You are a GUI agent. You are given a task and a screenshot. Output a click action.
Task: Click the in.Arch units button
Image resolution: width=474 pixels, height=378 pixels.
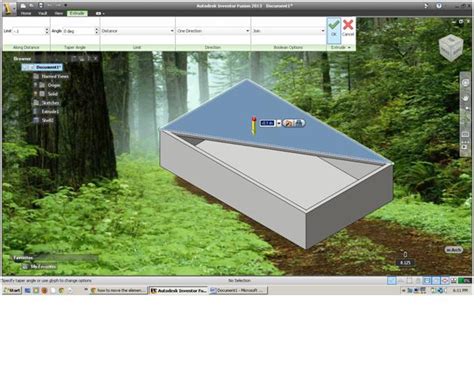pos(453,250)
